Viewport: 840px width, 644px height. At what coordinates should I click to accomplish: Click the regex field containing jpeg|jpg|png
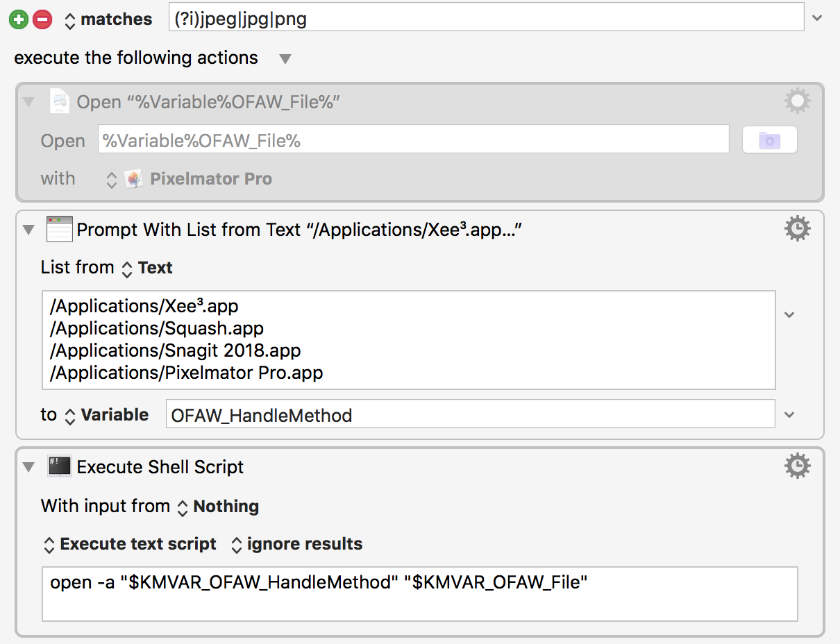(486, 18)
